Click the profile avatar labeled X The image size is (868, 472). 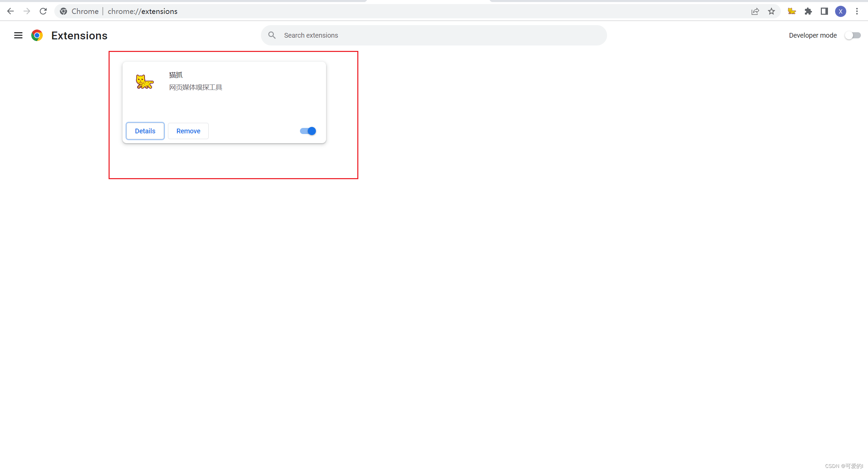(x=841, y=12)
